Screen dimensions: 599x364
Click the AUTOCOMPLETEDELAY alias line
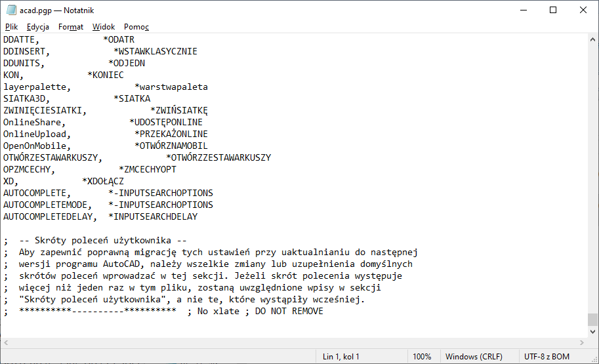[100, 216]
